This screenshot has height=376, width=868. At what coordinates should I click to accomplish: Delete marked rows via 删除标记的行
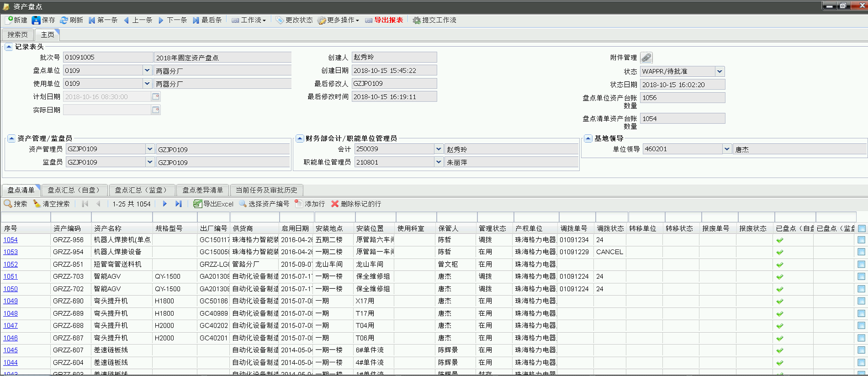click(x=356, y=204)
